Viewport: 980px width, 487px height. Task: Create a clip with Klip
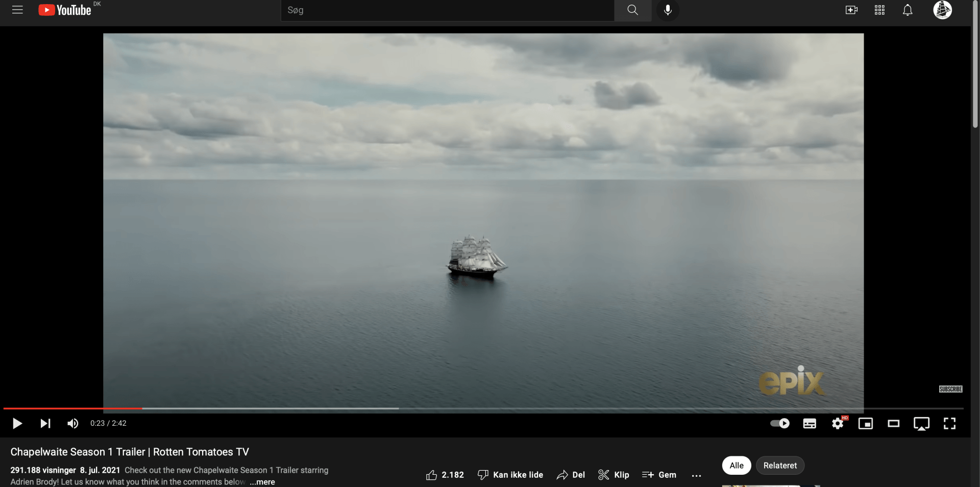614,475
